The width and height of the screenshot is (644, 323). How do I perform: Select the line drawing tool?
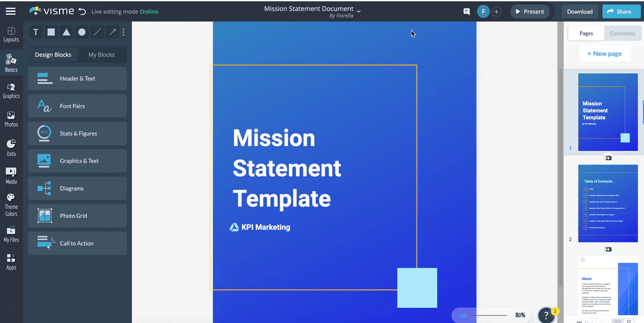point(96,32)
